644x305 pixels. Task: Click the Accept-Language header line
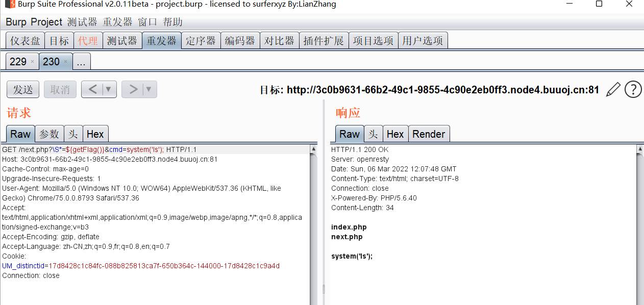[x=86, y=246]
